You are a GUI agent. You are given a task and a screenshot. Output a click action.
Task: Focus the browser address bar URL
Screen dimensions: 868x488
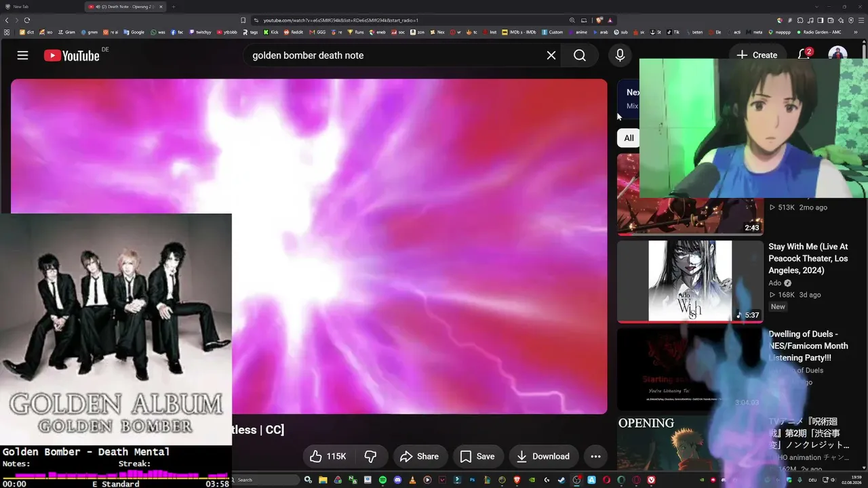pyautogui.click(x=341, y=20)
